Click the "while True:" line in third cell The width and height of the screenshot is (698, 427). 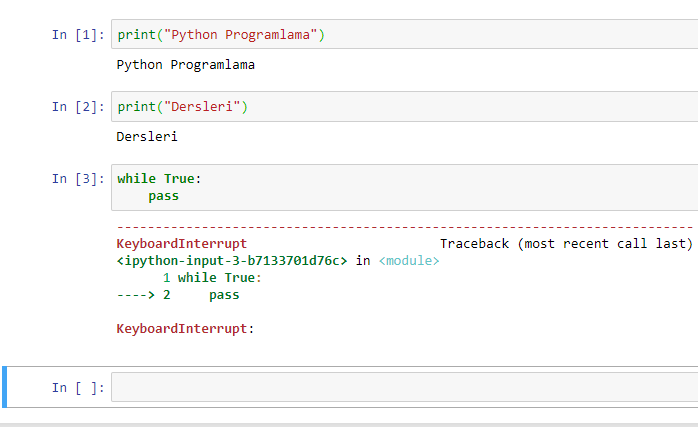pyautogui.click(x=159, y=179)
